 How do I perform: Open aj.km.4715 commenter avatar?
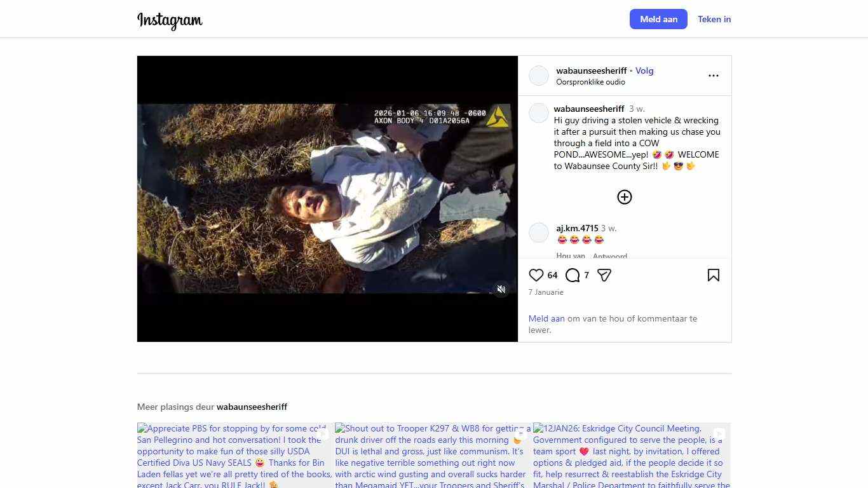(x=539, y=233)
